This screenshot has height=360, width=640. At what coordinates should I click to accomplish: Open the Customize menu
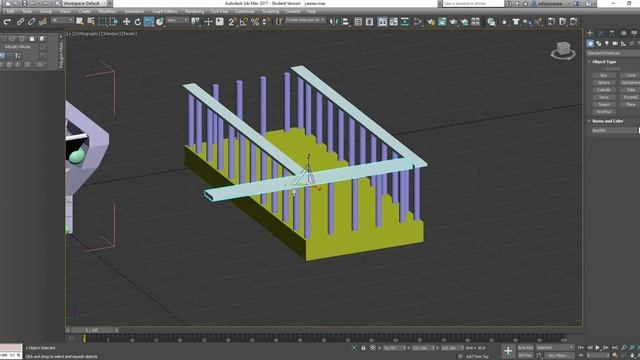244,11
